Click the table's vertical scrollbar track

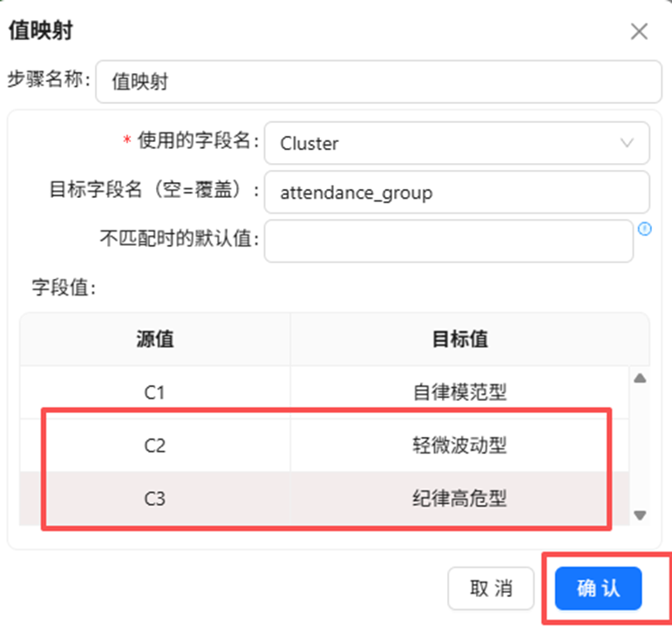(x=640, y=446)
